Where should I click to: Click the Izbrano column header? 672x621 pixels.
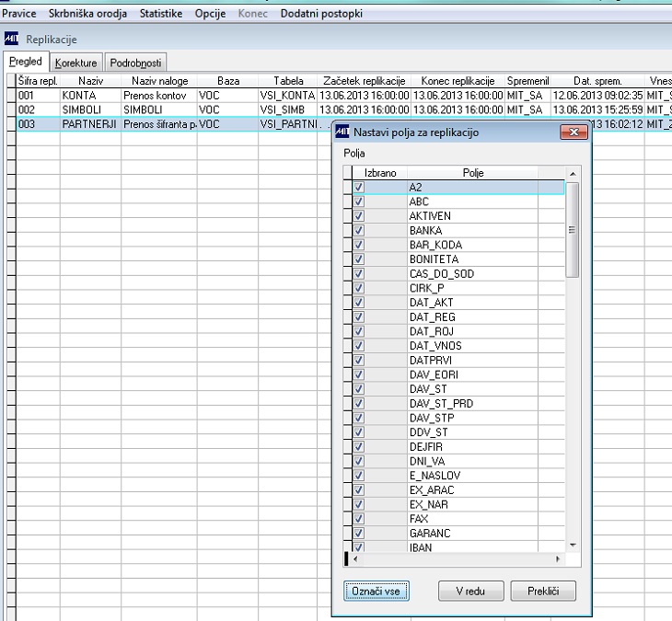pyautogui.click(x=379, y=173)
